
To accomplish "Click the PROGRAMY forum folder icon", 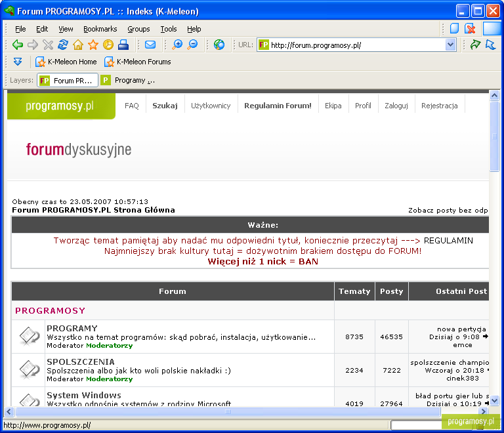I will (29, 337).
